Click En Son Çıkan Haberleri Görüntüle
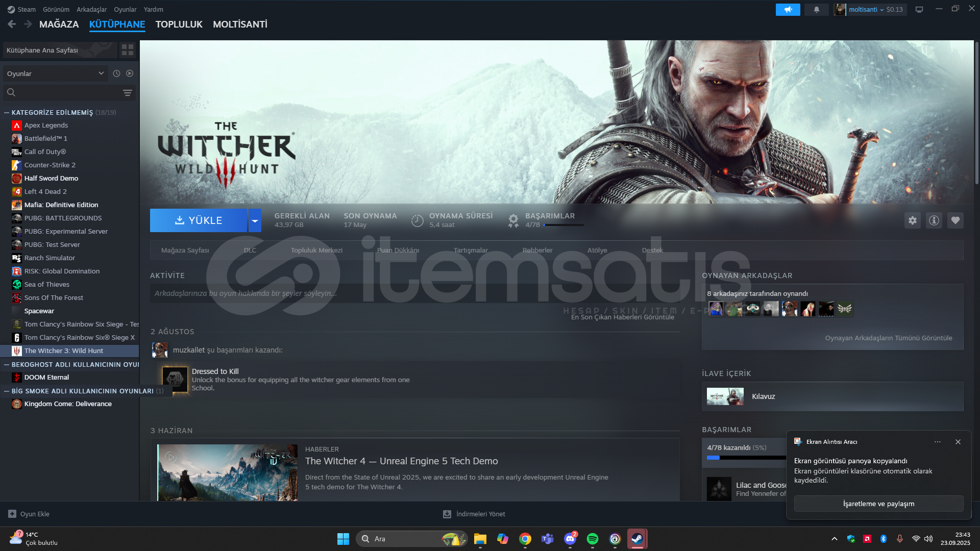 point(623,317)
